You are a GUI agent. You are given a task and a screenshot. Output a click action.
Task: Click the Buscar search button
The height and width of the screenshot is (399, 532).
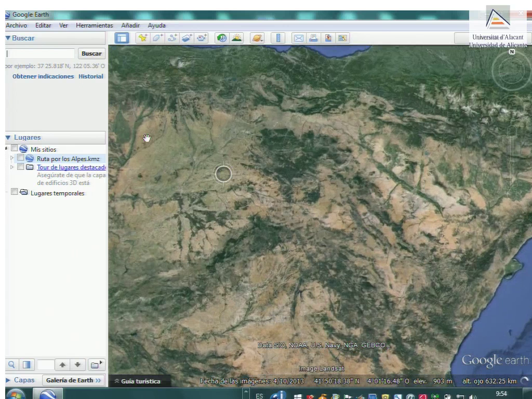(91, 54)
